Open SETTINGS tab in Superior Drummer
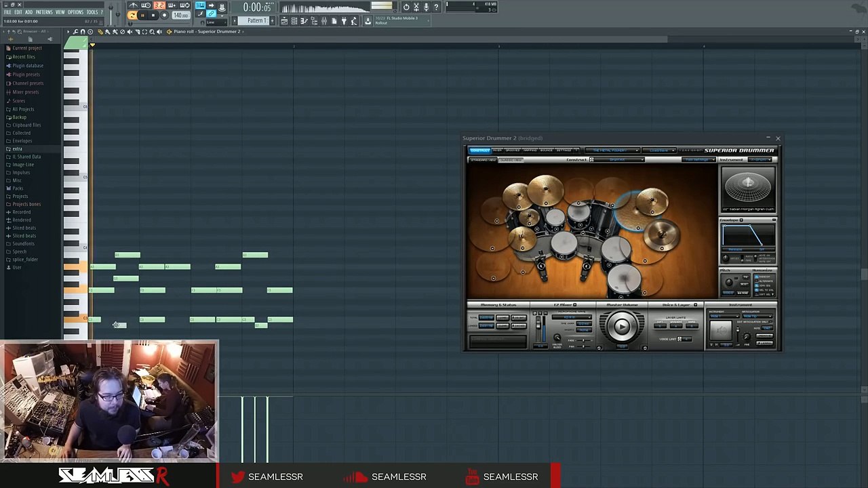The image size is (868, 488). pos(564,150)
